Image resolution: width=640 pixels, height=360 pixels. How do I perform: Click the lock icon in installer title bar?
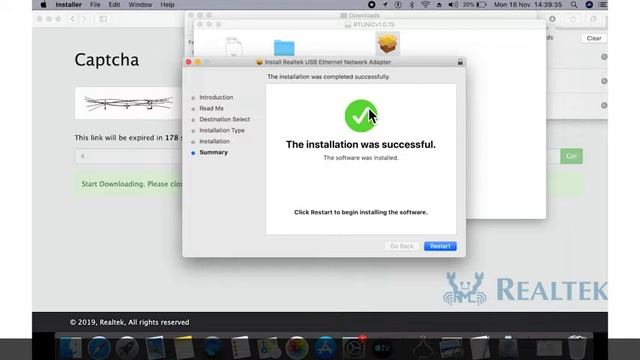pos(460,62)
